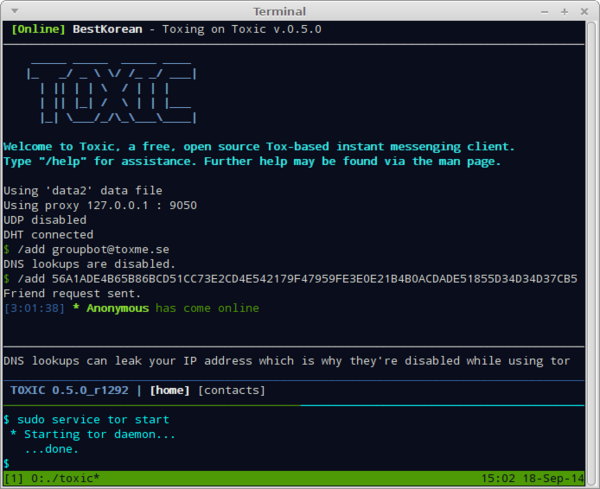Click the '15:02 18-Sep-14' clock
Screen dimensions: 600x489
532,478
